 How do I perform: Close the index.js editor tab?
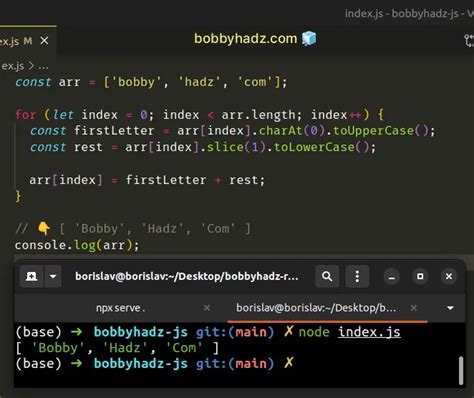pyautogui.click(x=44, y=41)
